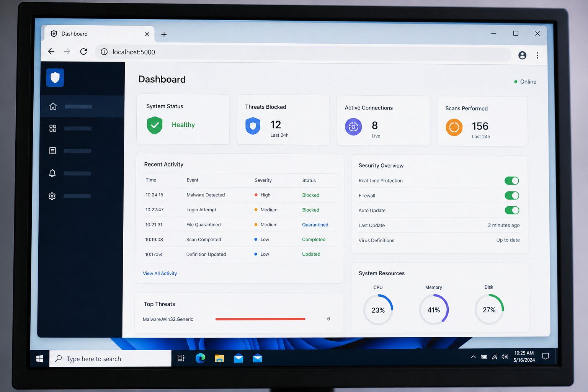
Task: Click the purple Active Connections icon
Action: click(353, 127)
